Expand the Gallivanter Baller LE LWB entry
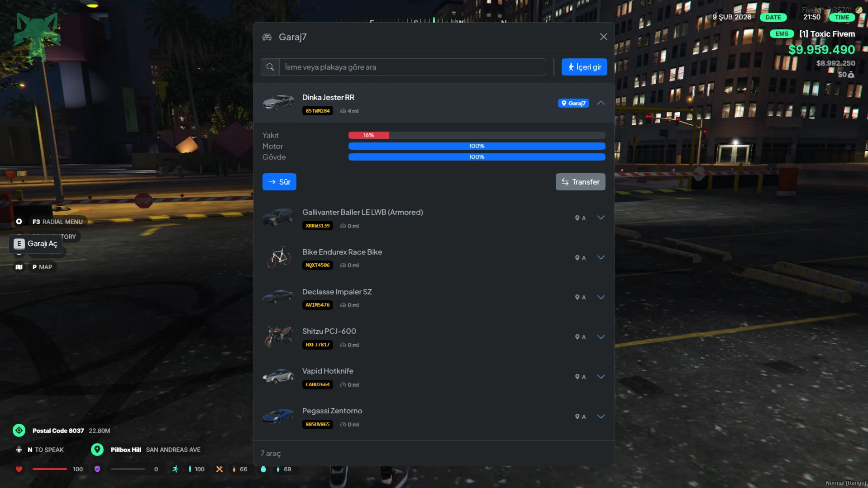The height and width of the screenshot is (488, 868). pyautogui.click(x=601, y=218)
